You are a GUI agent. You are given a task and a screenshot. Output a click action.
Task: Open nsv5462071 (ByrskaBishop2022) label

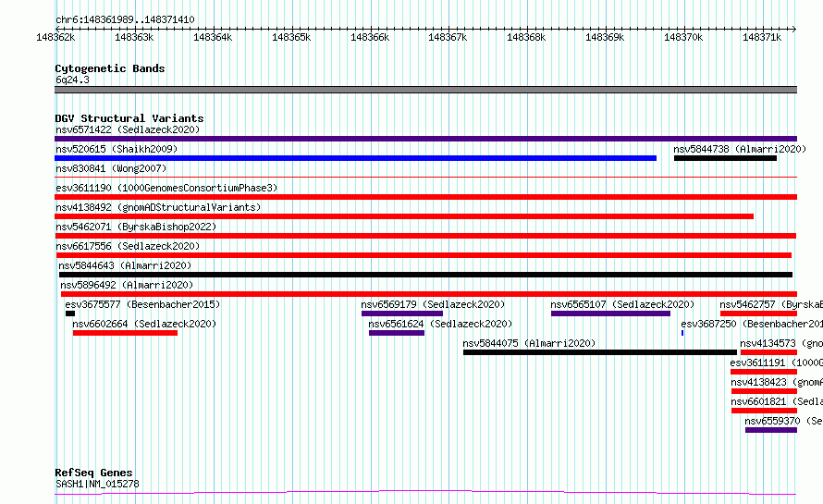(x=136, y=227)
